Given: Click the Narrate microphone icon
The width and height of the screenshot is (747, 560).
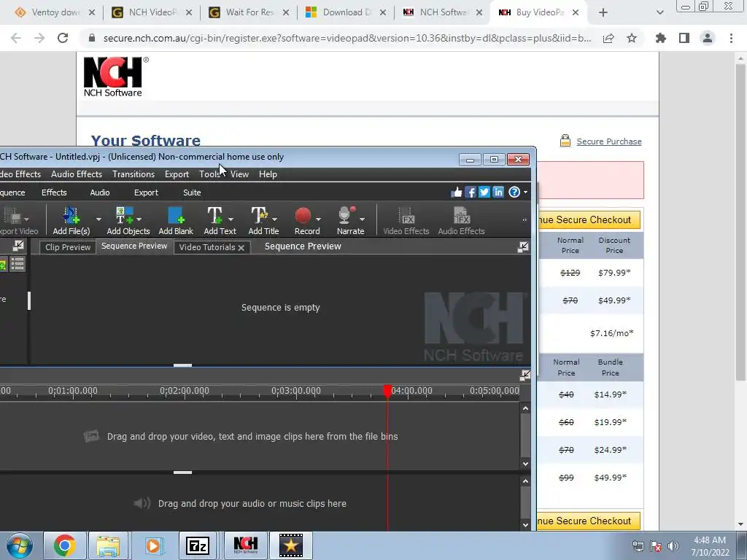Looking at the screenshot, I should click(x=347, y=215).
